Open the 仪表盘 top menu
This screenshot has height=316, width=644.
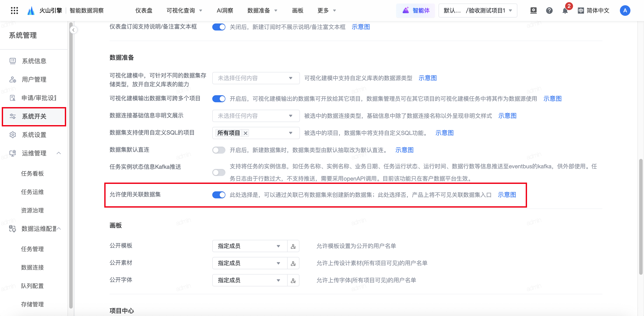[144, 11]
